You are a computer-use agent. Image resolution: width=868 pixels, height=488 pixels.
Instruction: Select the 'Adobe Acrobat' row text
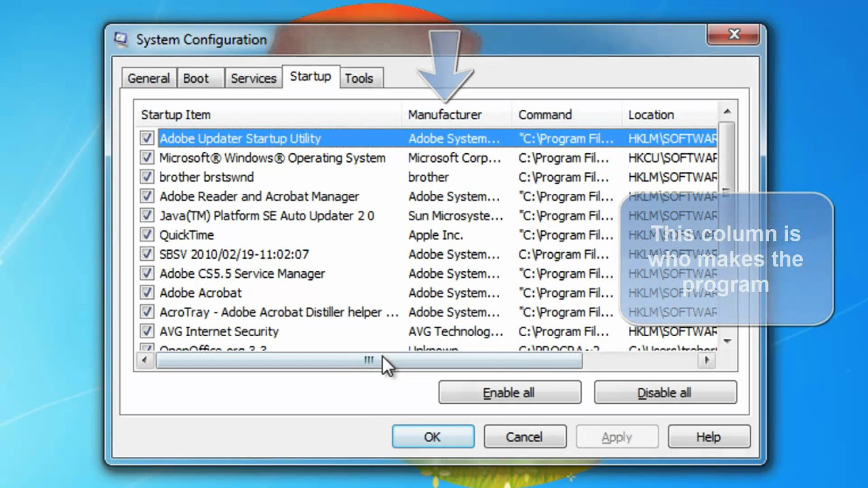click(x=201, y=293)
